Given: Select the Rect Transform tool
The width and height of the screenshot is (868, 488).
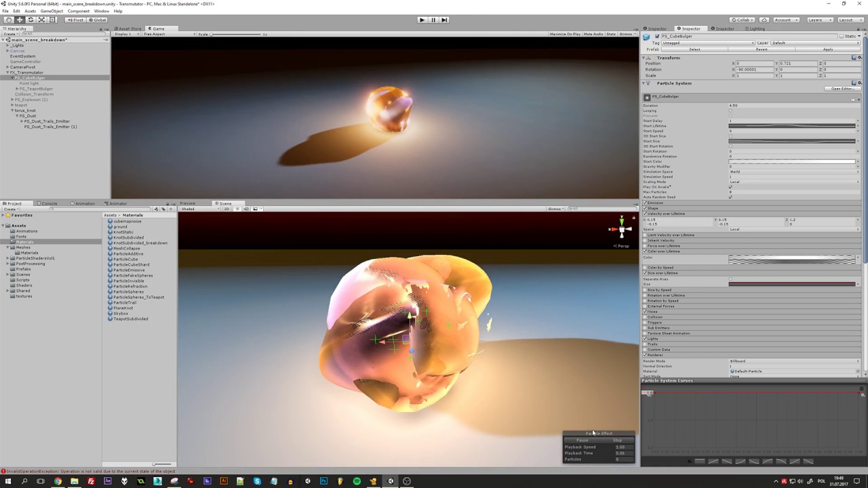Looking at the screenshot, I should tap(52, 20).
